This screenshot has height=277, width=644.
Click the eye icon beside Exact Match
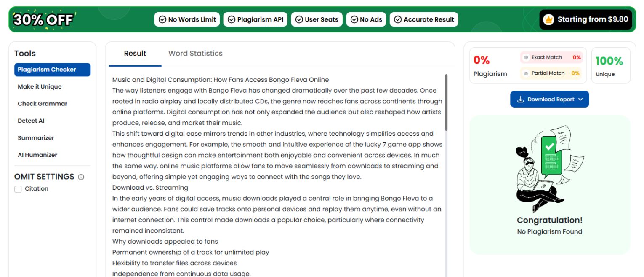(526, 57)
